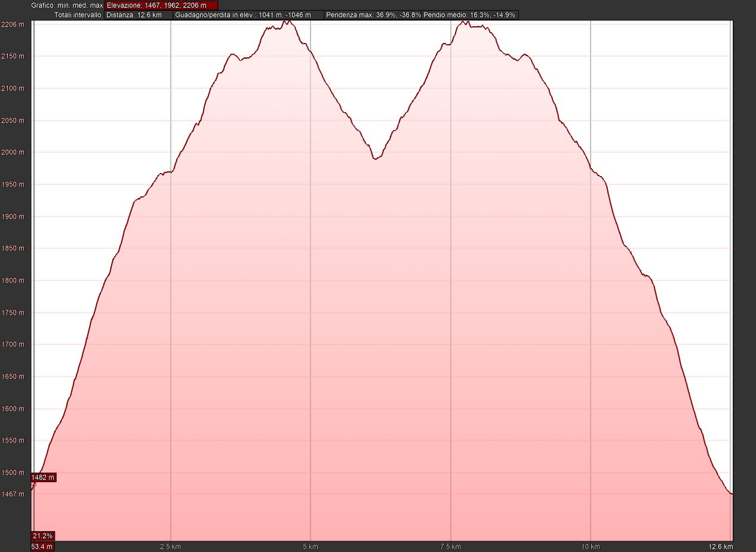The height and width of the screenshot is (552, 756).
Task: Click the 10 km axis label
Action: [x=590, y=547]
